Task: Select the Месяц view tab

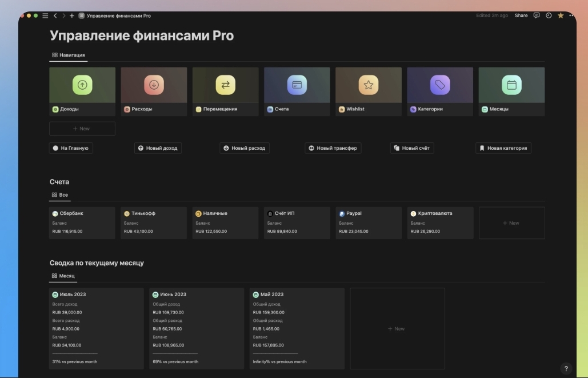Action: [x=63, y=276]
